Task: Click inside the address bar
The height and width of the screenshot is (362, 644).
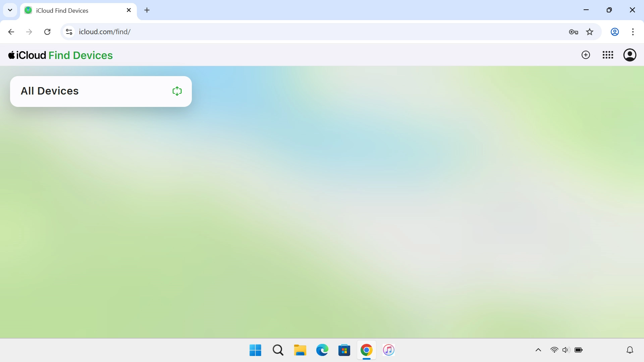Action: (235, 32)
